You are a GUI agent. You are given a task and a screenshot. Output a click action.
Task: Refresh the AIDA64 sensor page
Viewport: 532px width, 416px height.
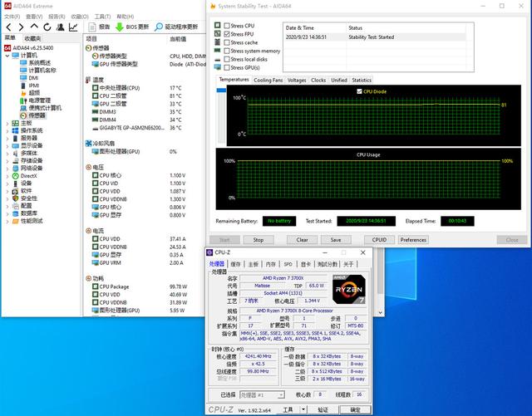[47, 27]
